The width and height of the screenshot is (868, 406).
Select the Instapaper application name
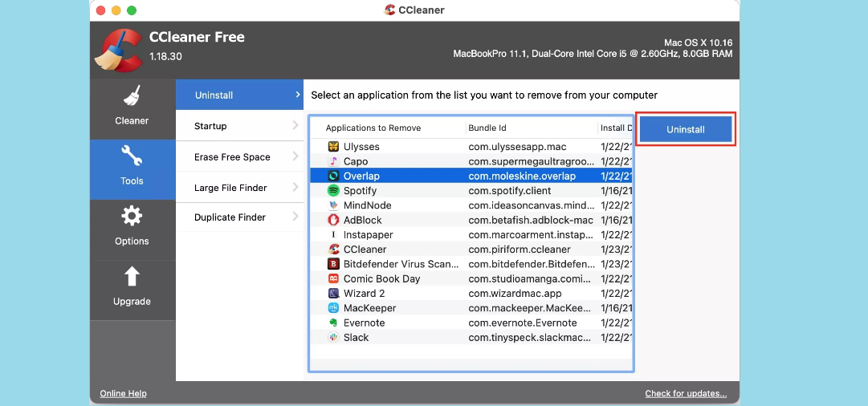[x=368, y=234]
